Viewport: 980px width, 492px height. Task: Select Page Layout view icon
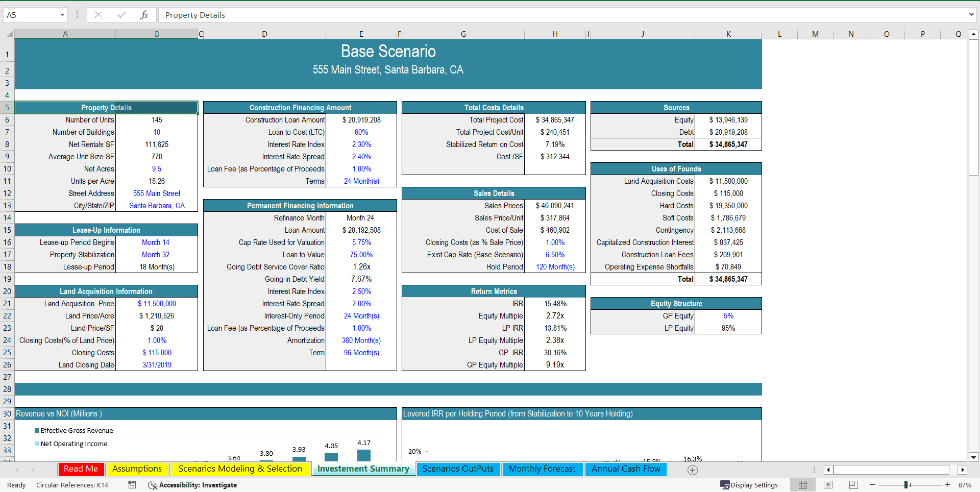(828, 485)
